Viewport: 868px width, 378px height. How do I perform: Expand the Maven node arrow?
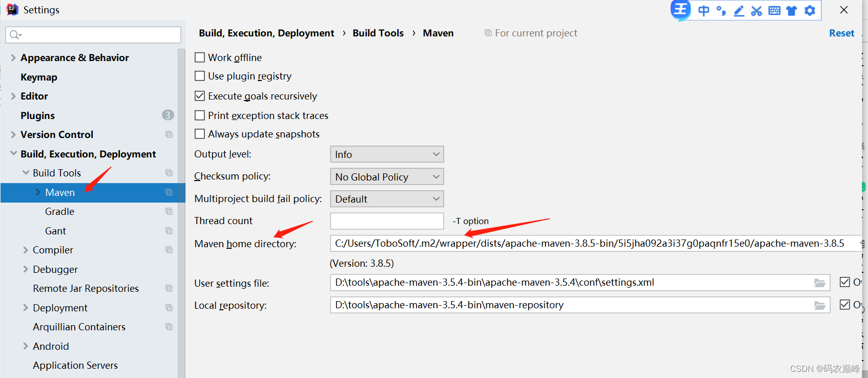(38, 192)
